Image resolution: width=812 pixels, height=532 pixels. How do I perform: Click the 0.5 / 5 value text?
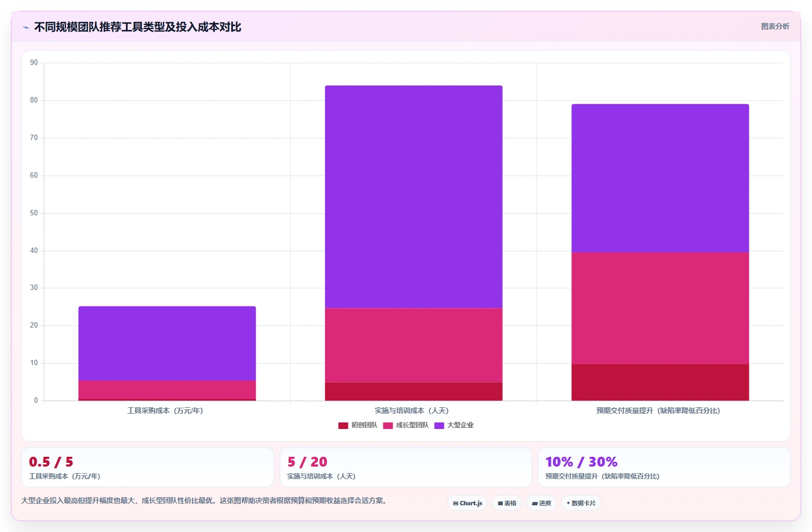(51, 462)
